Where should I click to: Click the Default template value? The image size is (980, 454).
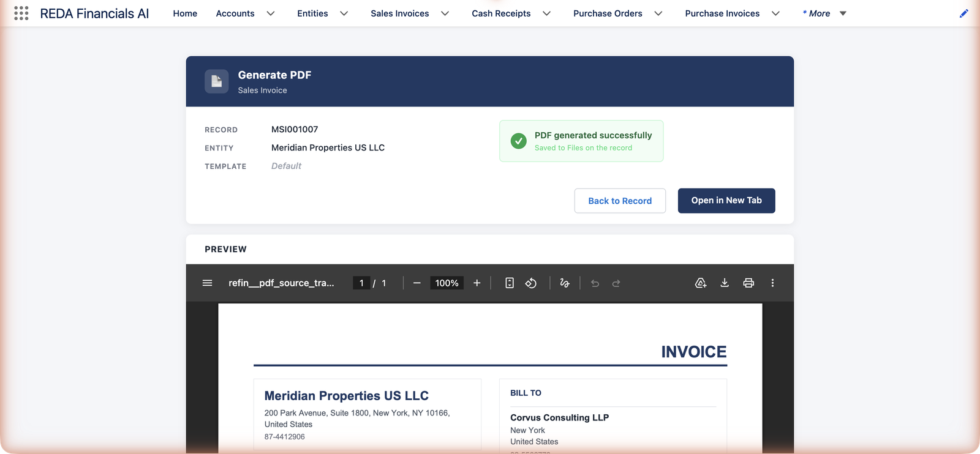tap(286, 166)
